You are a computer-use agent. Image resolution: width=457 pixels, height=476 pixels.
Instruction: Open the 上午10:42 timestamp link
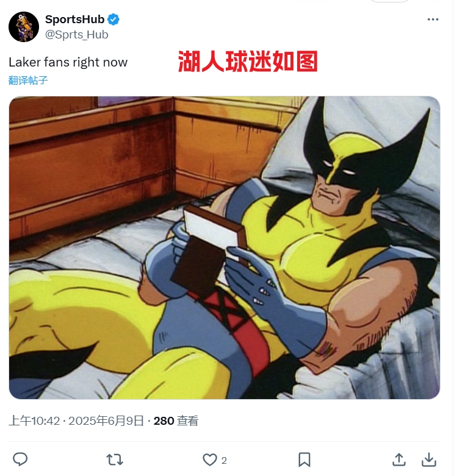pyautogui.click(x=34, y=420)
